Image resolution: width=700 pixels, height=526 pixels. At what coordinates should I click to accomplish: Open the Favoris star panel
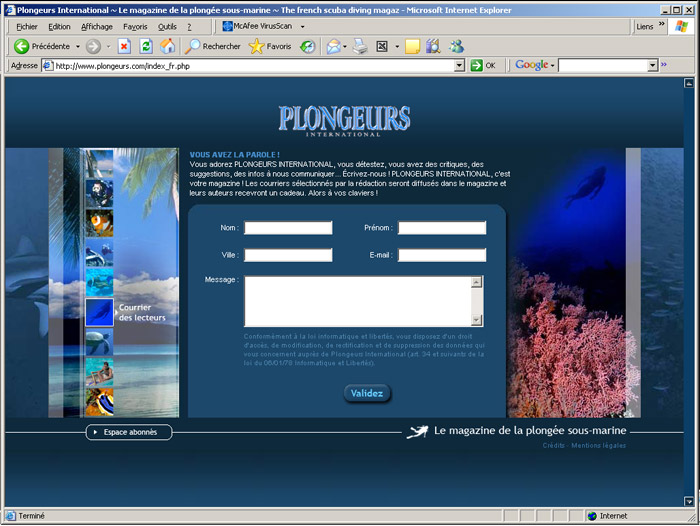pos(270,46)
